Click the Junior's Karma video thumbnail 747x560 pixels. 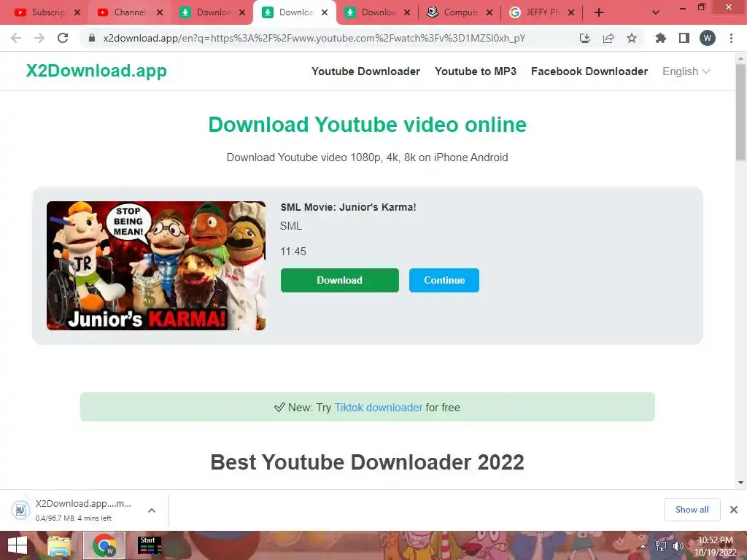156,265
